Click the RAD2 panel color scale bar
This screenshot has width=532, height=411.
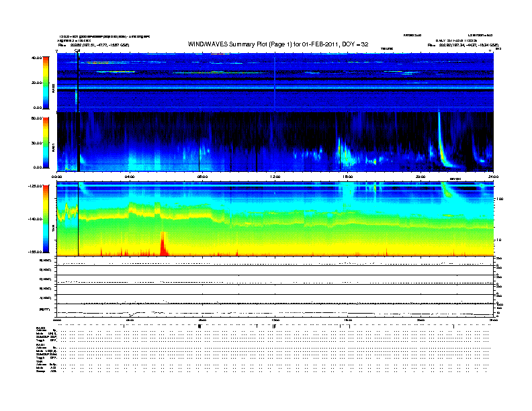coord(46,83)
